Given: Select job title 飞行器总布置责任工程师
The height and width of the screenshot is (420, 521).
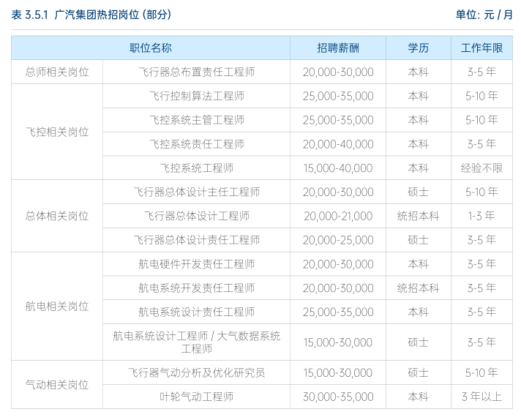Looking at the screenshot, I should click(x=197, y=72).
